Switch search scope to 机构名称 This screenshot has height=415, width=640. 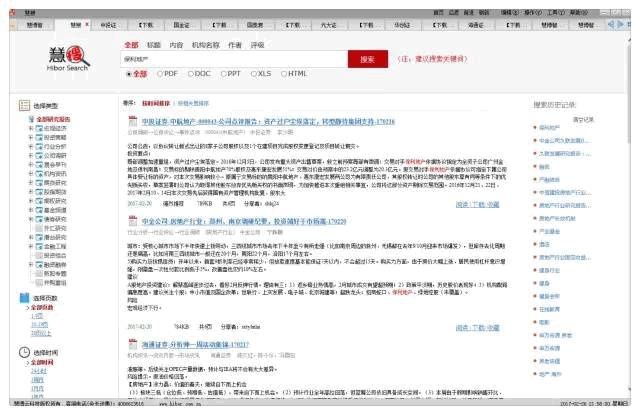pyautogui.click(x=205, y=45)
